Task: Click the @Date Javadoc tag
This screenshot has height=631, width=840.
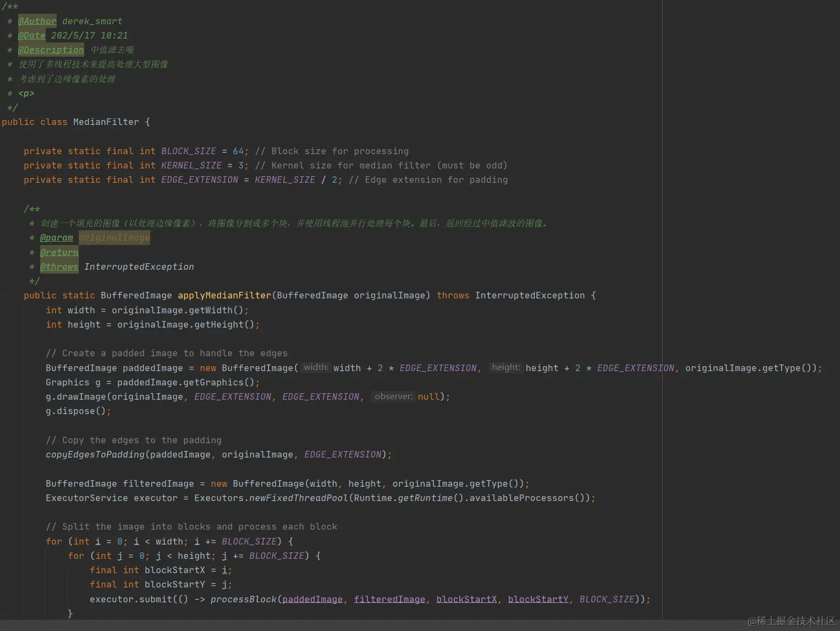Action: coord(32,35)
